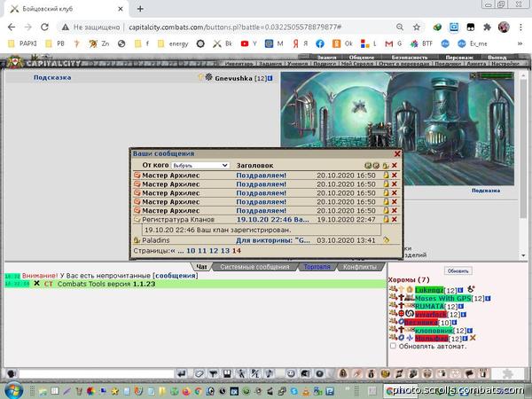Click the key icon on Paladins row

pyautogui.click(x=386, y=240)
